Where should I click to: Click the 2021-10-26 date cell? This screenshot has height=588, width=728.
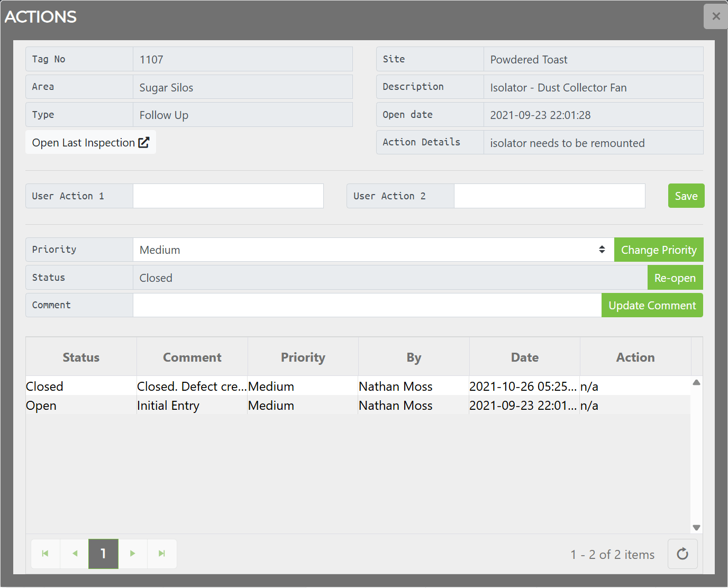(x=524, y=386)
